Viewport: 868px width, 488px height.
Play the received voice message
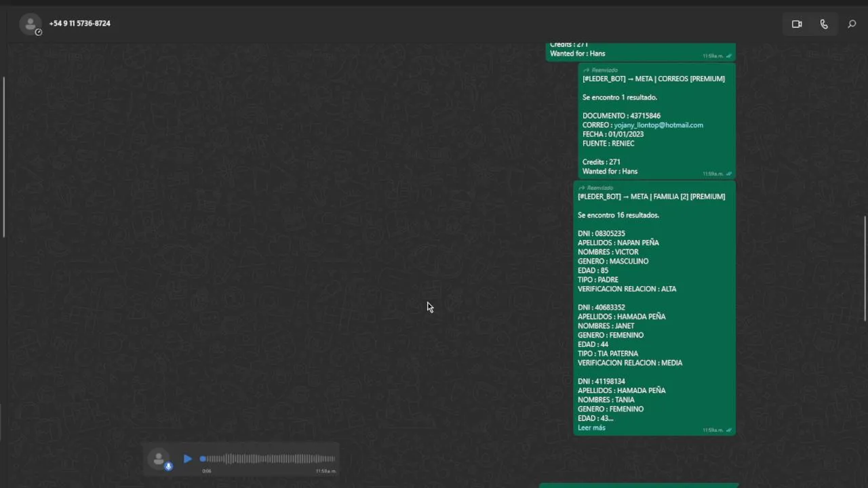pyautogui.click(x=188, y=459)
